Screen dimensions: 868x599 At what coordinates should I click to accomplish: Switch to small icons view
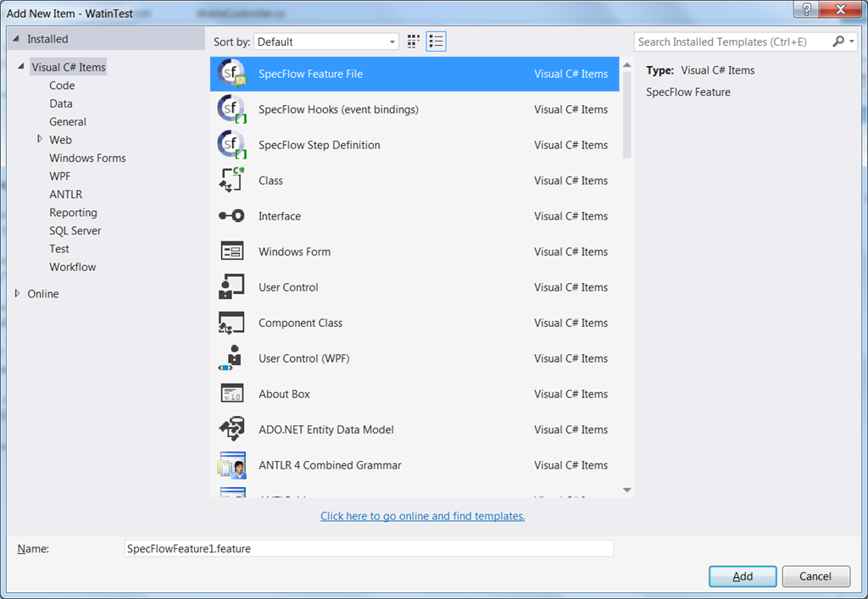click(413, 42)
